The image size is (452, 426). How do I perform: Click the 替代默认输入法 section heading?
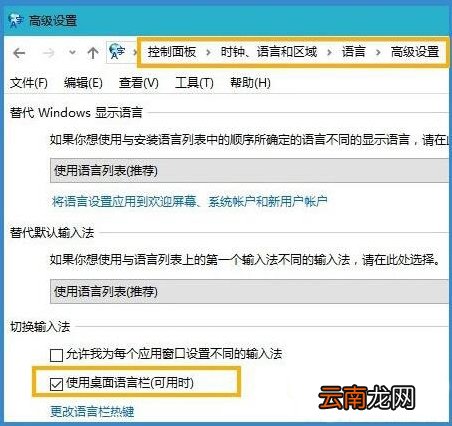52,233
